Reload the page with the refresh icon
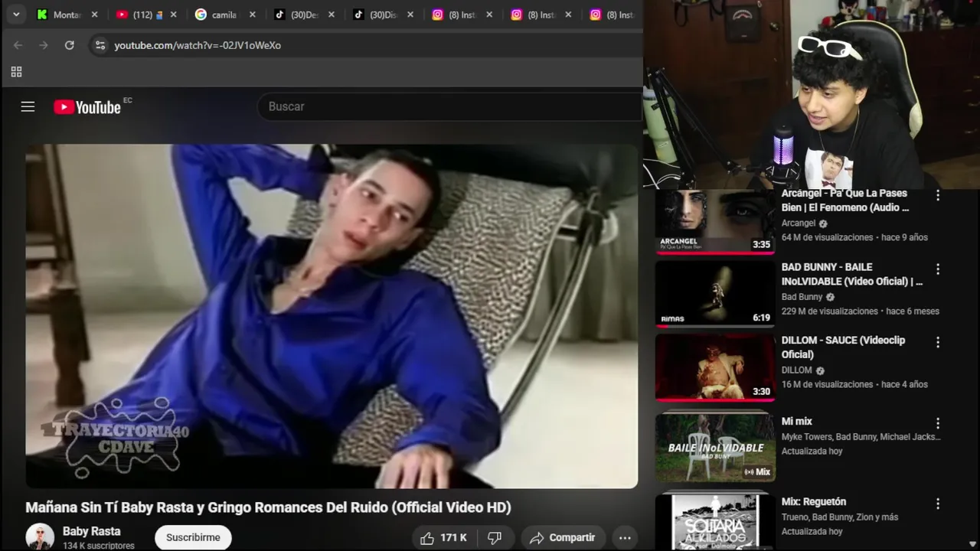 tap(70, 45)
